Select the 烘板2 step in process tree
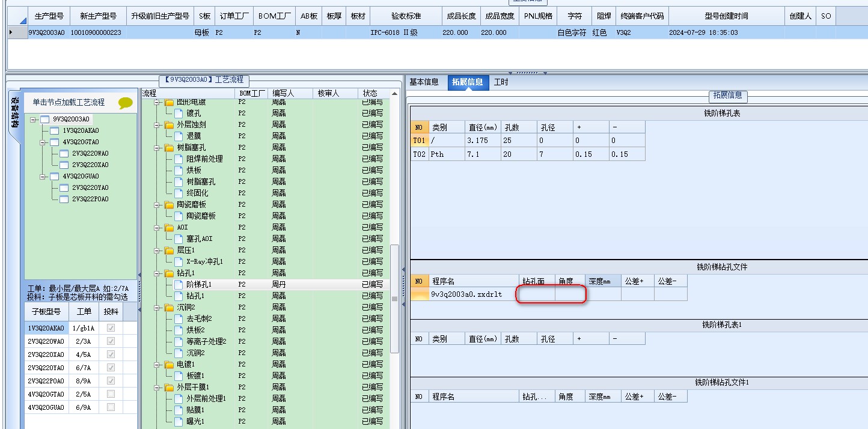Image resolution: width=868 pixels, height=429 pixels. pyautogui.click(x=195, y=330)
